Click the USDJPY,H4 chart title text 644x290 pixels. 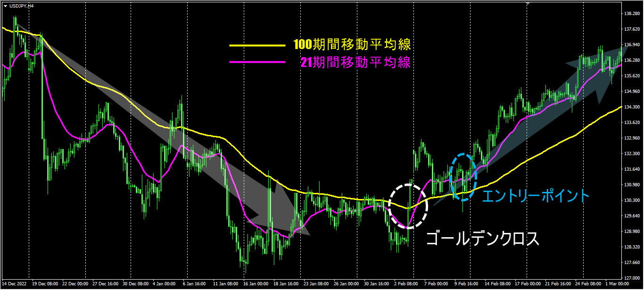pos(21,6)
